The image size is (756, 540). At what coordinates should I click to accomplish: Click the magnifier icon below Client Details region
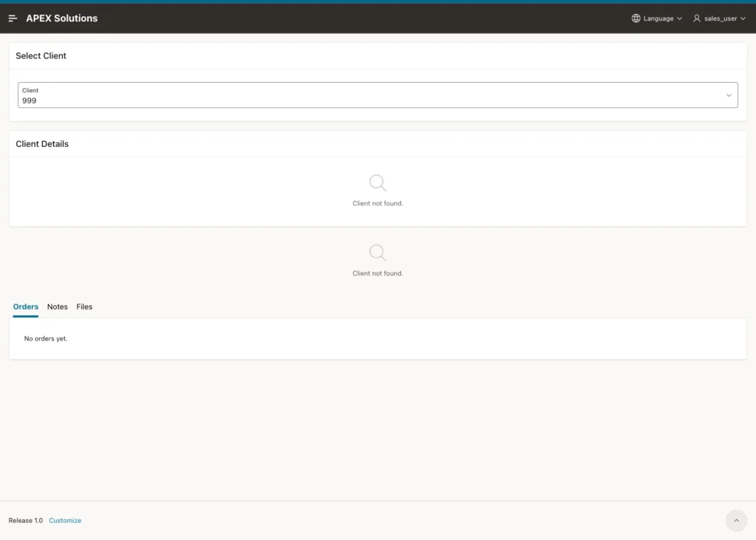(x=377, y=253)
